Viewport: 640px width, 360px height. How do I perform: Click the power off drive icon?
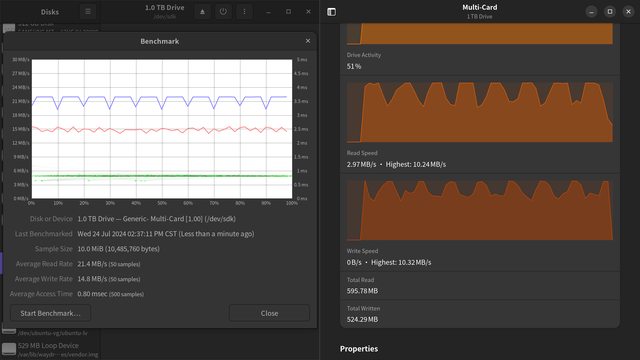point(223,12)
